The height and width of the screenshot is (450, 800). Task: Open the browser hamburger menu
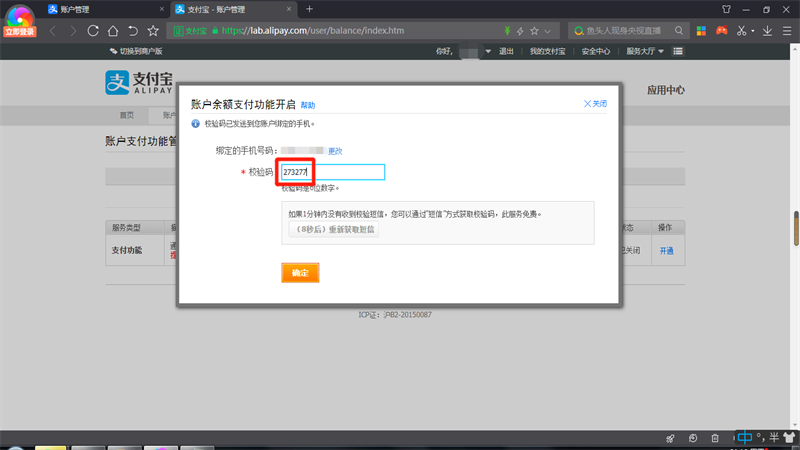[x=787, y=31]
